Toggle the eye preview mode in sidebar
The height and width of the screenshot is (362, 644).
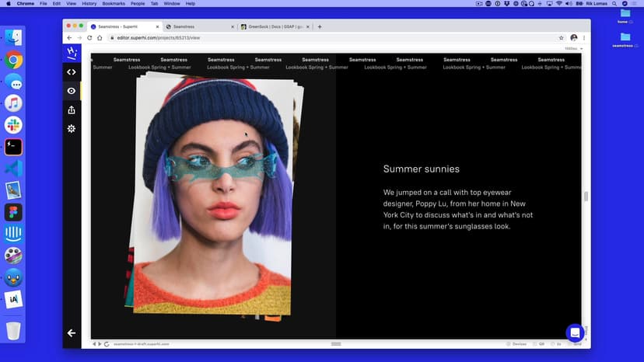click(x=72, y=91)
